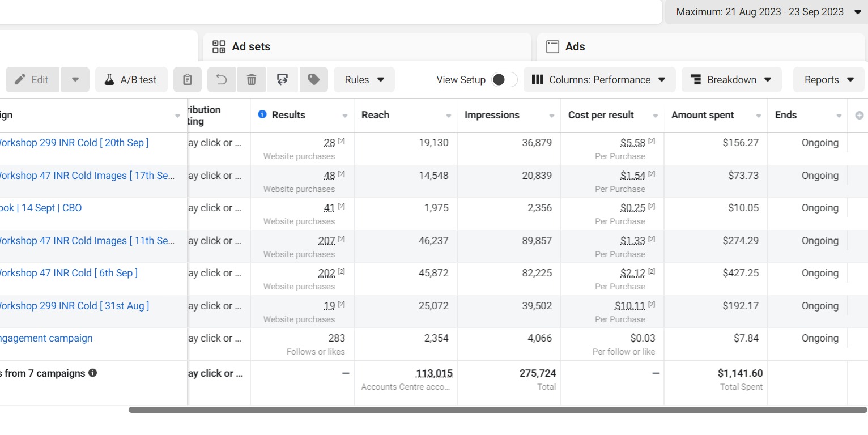Click the trash delete icon

tap(252, 80)
